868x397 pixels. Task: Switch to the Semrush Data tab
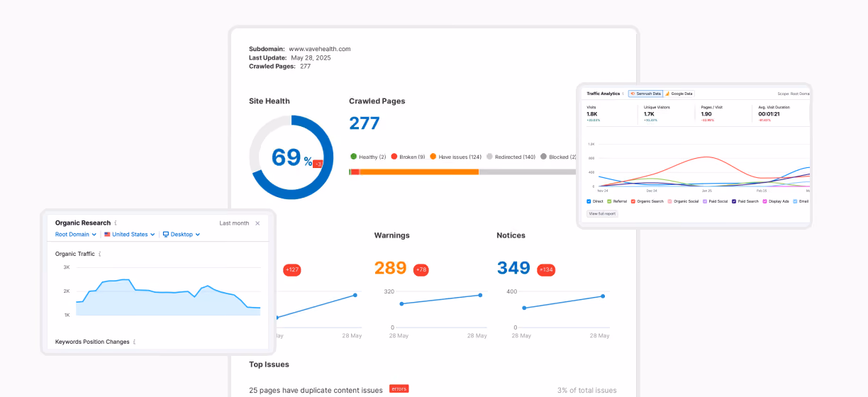pos(645,94)
